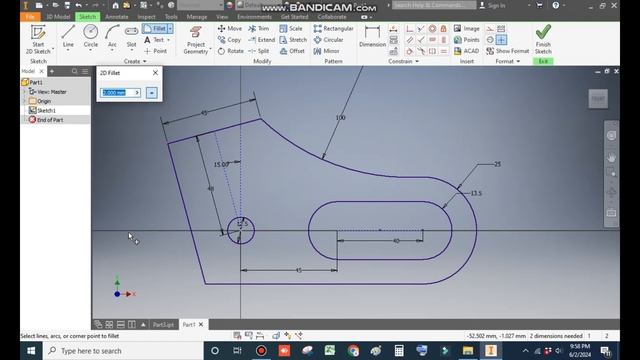Activate the Fillet tool
This screenshot has width=640, height=360.
(155, 29)
